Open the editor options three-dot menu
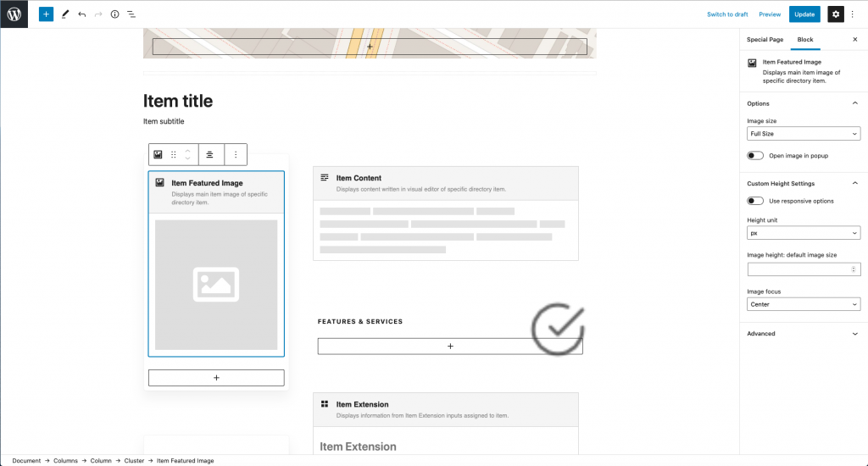This screenshot has height=466, width=868. pyautogui.click(x=853, y=14)
